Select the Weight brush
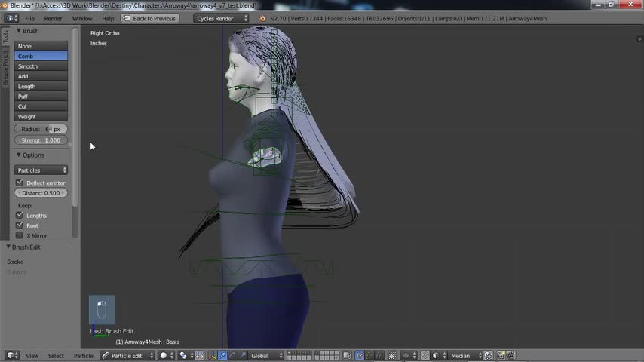This screenshot has height=362, width=644. pos(41,116)
